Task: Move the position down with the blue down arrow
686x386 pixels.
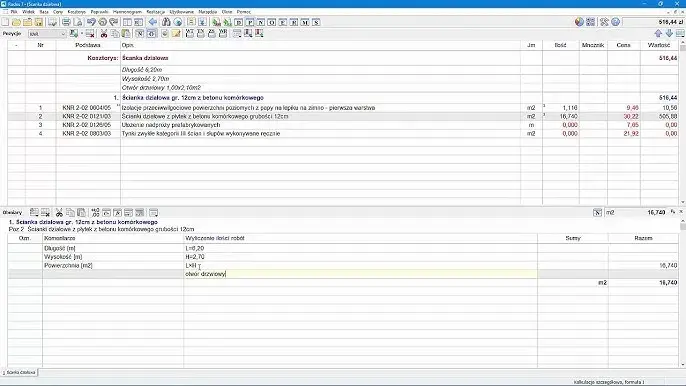Action: [x=669, y=34]
